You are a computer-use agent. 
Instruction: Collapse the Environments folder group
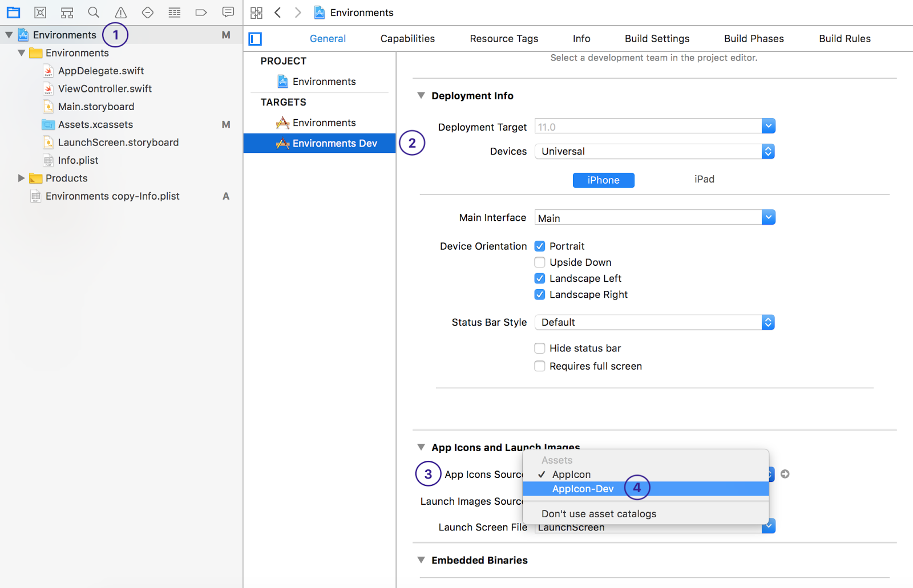22,53
